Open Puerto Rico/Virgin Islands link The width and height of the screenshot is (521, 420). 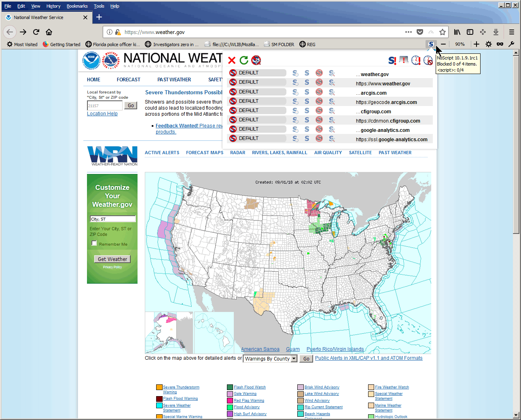point(335,349)
